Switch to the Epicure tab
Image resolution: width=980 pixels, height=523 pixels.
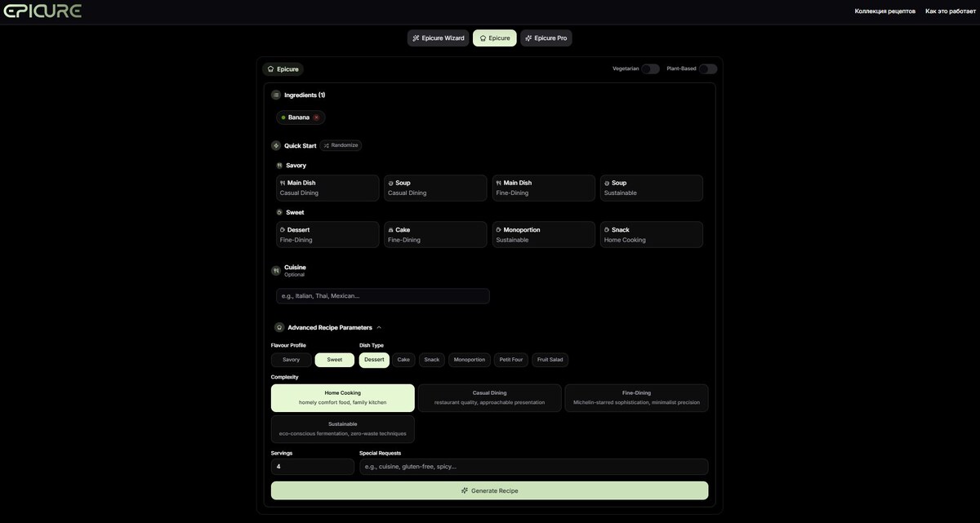tap(495, 38)
